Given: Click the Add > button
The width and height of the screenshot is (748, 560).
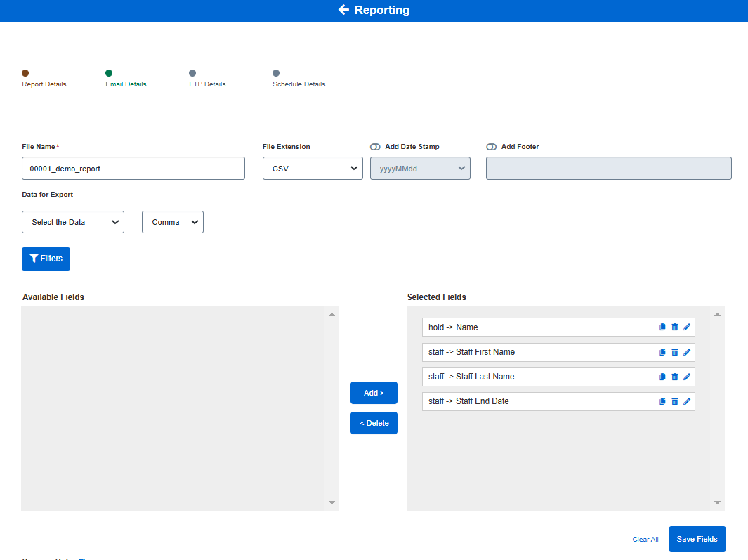Looking at the screenshot, I should (x=374, y=393).
